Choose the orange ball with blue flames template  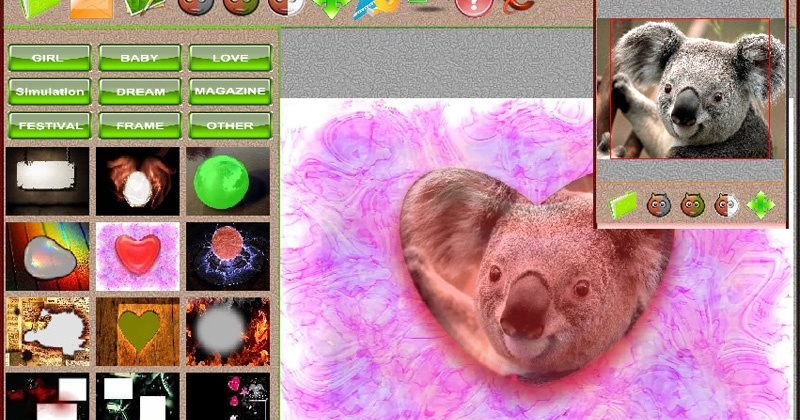(228, 256)
